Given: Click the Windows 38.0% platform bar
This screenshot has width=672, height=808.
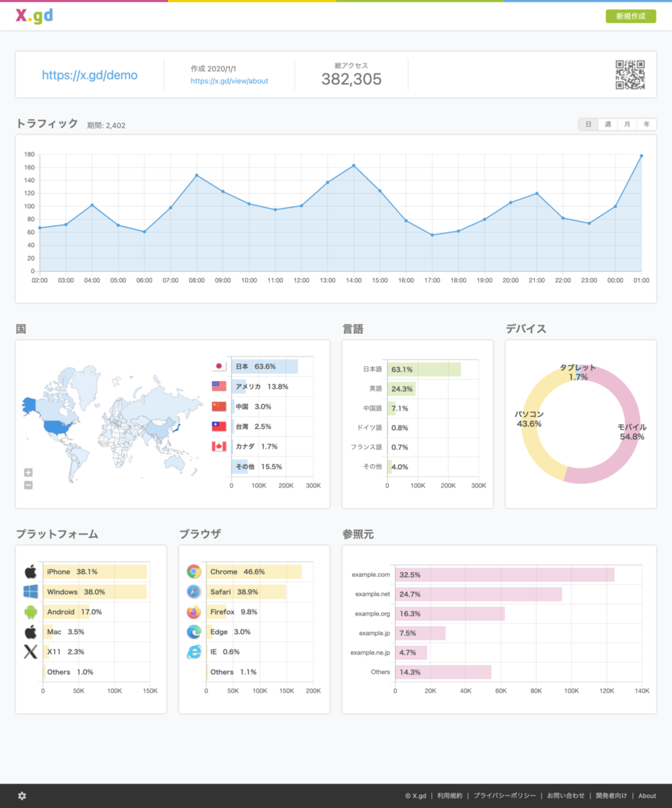Looking at the screenshot, I should [95, 592].
